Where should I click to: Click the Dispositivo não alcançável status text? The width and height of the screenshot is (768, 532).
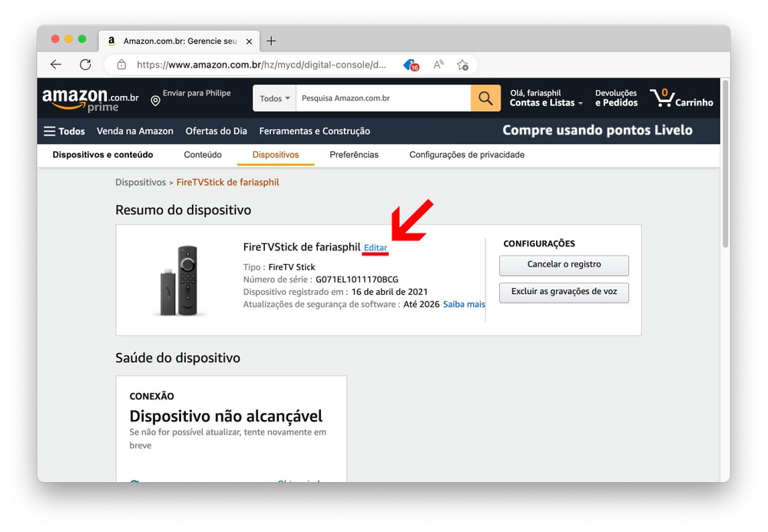coord(226,416)
